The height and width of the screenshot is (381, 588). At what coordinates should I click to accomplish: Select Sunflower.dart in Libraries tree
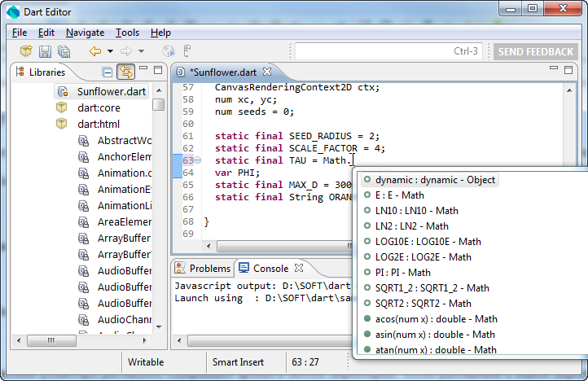pyautogui.click(x=101, y=91)
